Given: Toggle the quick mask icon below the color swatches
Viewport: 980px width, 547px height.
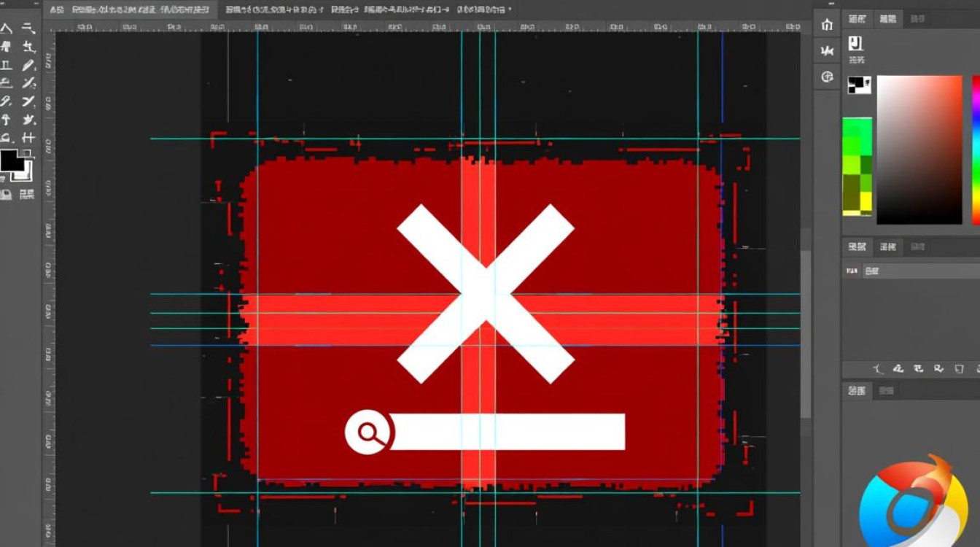Looking at the screenshot, I should pos(6,194).
